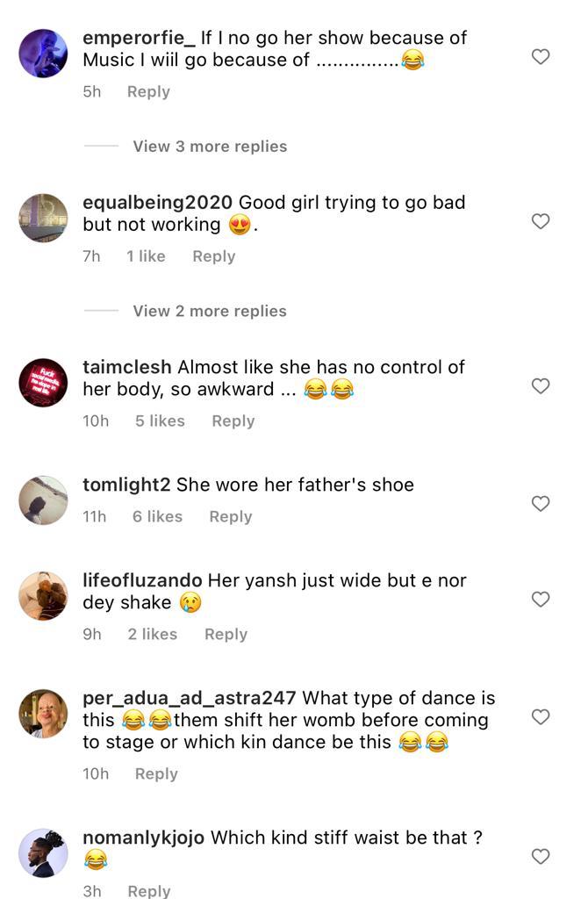Image resolution: width=588 pixels, height=899 pixels.
Task: Reply to per_adua_ad_astra247's comment
Action: click(x=156, y=773)
